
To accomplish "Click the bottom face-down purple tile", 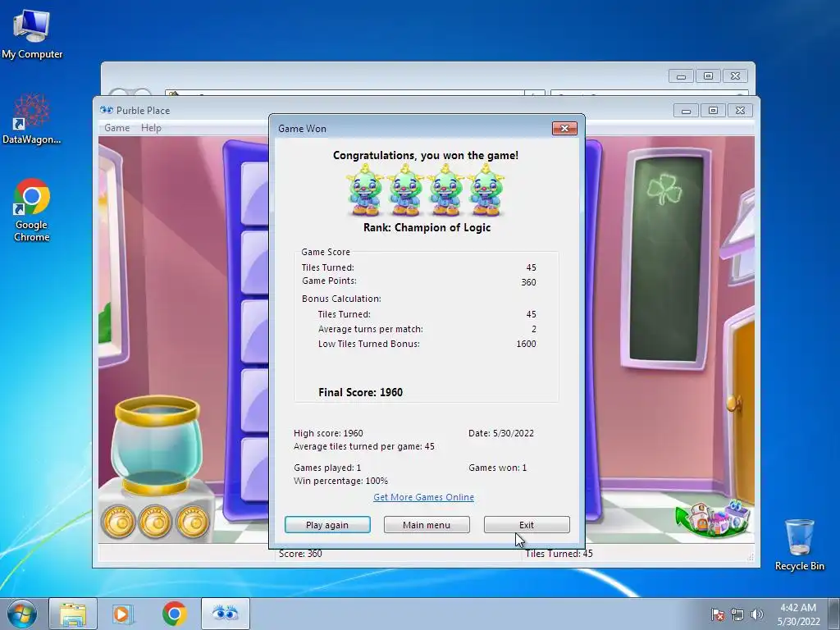I will click(254, 470).
